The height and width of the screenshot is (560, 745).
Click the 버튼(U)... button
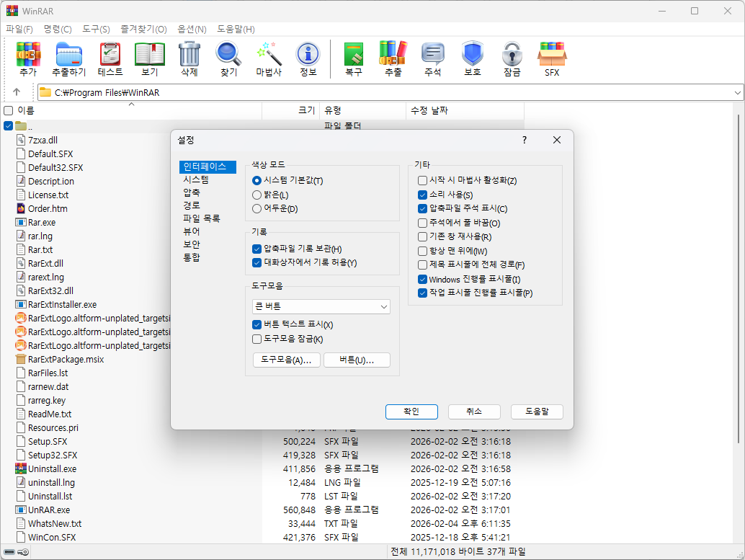tap(357, 360)
